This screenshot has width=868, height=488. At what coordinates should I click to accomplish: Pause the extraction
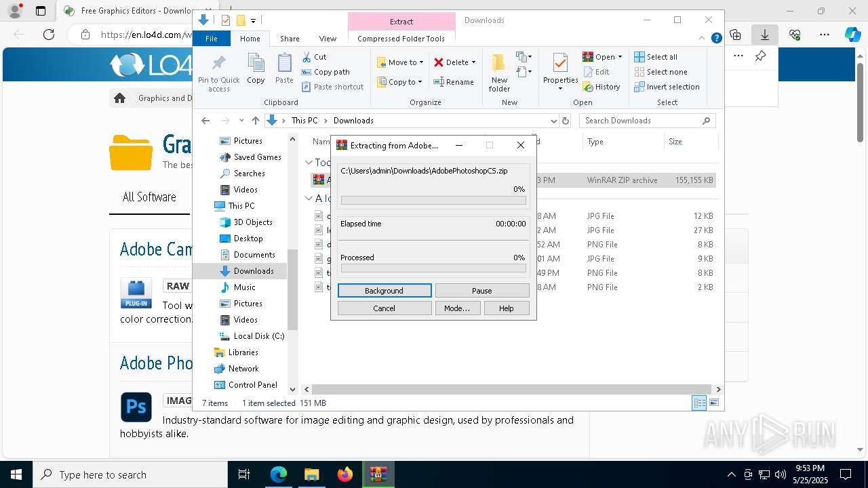pyautogui.click(x=482, y=291)
